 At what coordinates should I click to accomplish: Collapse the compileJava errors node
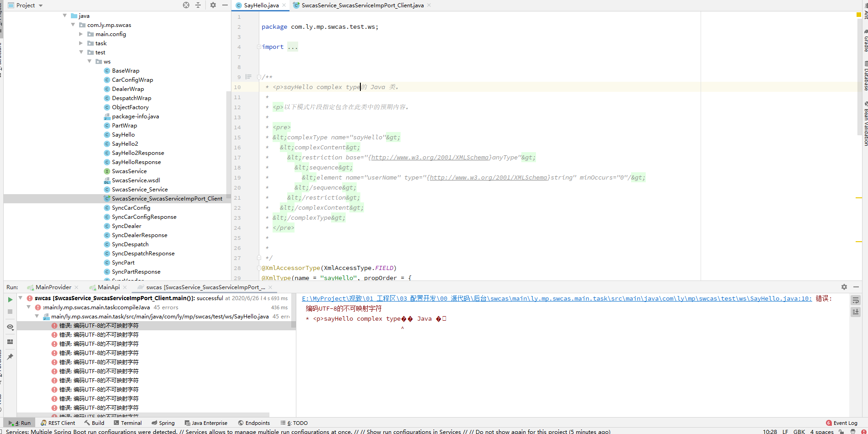28,307
